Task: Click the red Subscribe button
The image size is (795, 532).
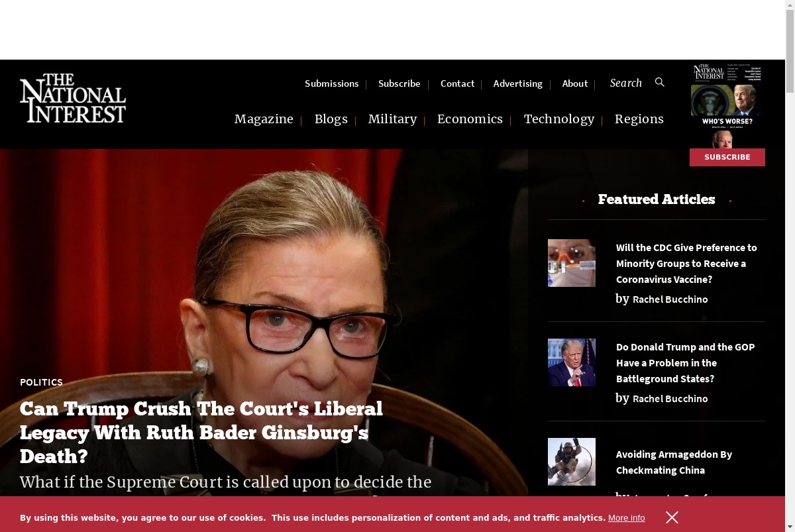Action: (x=727, y=157)
